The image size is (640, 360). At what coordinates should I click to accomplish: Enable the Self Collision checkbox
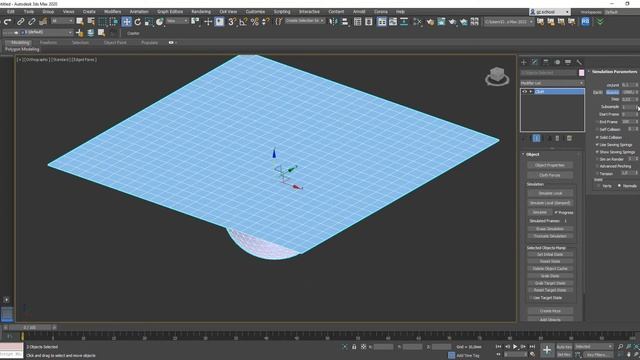[597, 129]
